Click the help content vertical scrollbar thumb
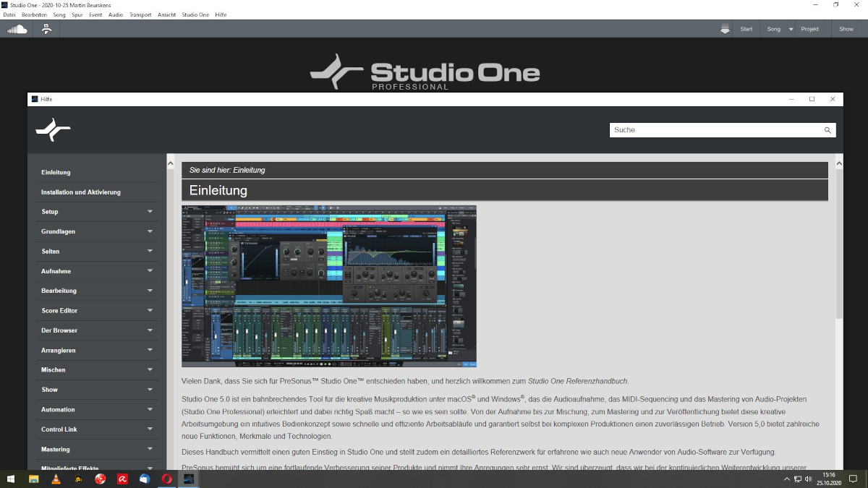868x488 pixels. tap(839, 244)
